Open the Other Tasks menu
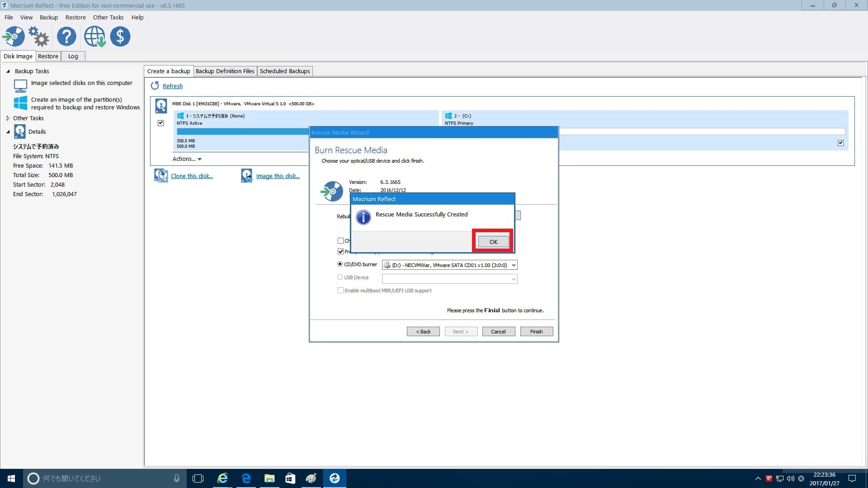The height and width of the screenshot is (488, 868). click(x=108, y=17)
